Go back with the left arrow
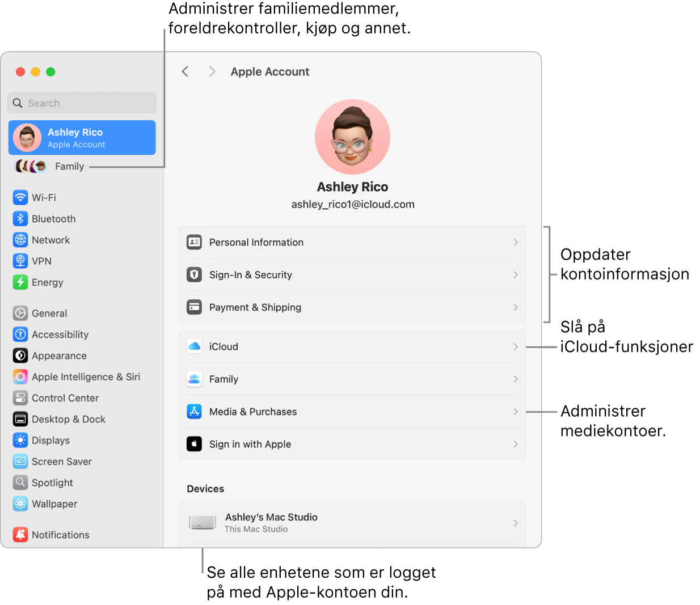This screenshot has height=605, width=700. 185,71
